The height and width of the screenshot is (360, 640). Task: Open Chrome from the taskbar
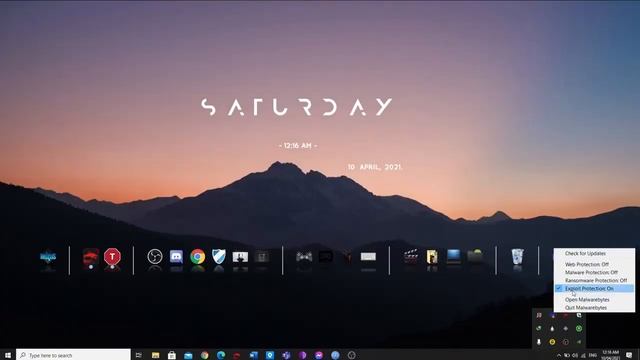[x=204, y=355]
